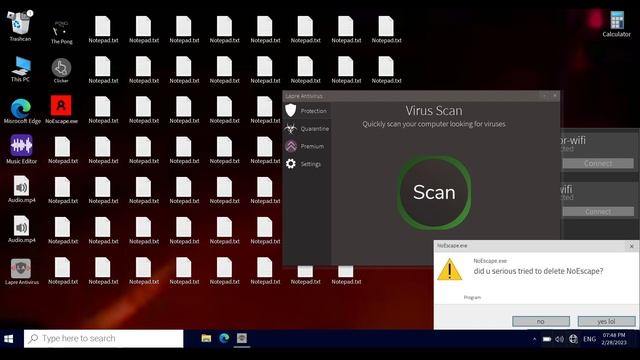640x360 pixels.
Task: Select Notepad.txt directly right of NoEscape.exe
Action: pyautogui.click(x=103, y=110)
